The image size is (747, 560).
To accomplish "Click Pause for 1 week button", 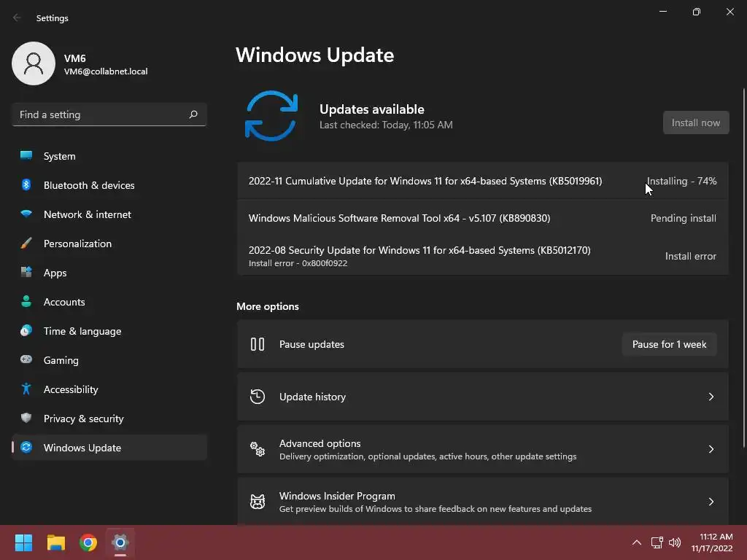I will [x=670, y=344].
